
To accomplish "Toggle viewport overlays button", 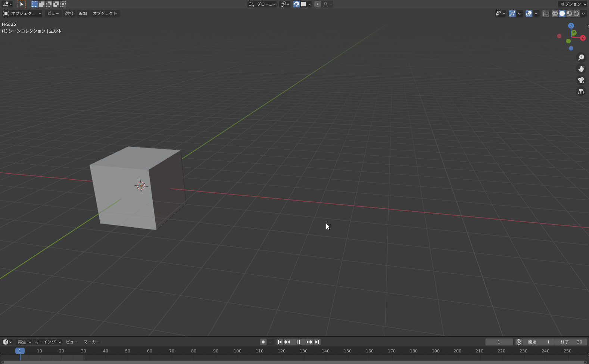I will click(x=529, y=13).
